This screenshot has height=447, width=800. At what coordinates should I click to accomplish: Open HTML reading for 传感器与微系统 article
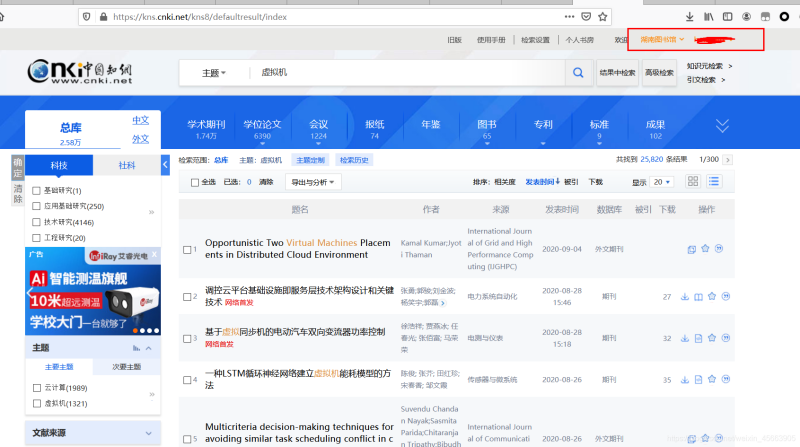click(698, 380)
